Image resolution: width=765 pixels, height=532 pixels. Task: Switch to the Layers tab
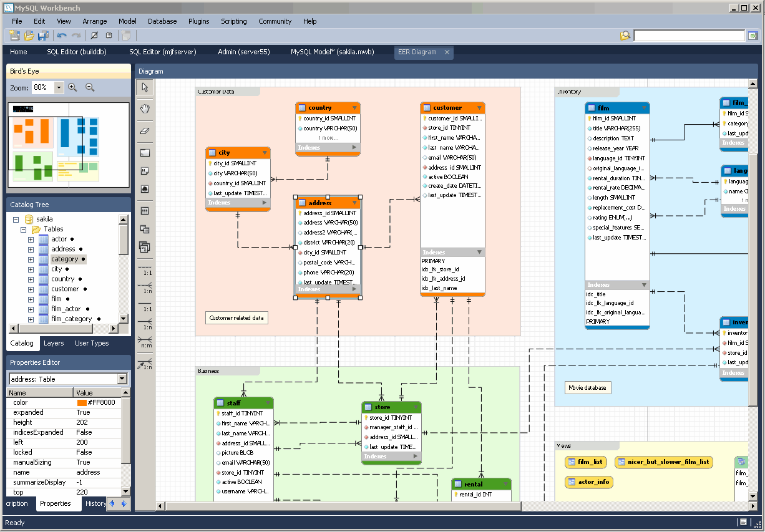point(54,343)
